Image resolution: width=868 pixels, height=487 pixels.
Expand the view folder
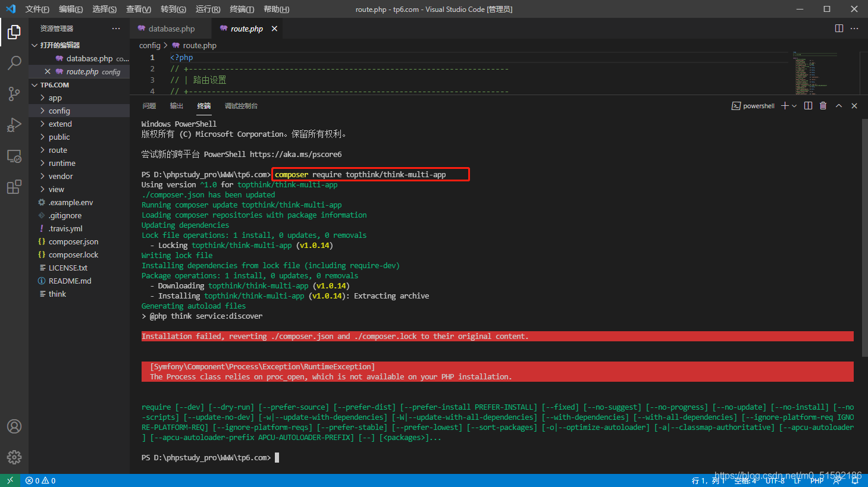(x=79, y=189)
